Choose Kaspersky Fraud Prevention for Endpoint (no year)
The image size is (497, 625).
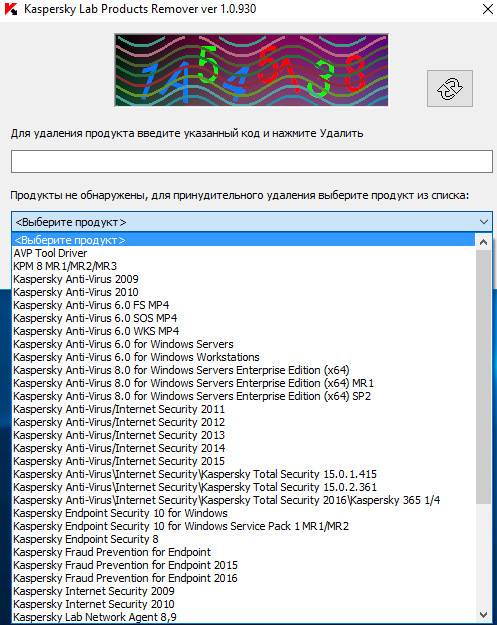tap(244, 552)
